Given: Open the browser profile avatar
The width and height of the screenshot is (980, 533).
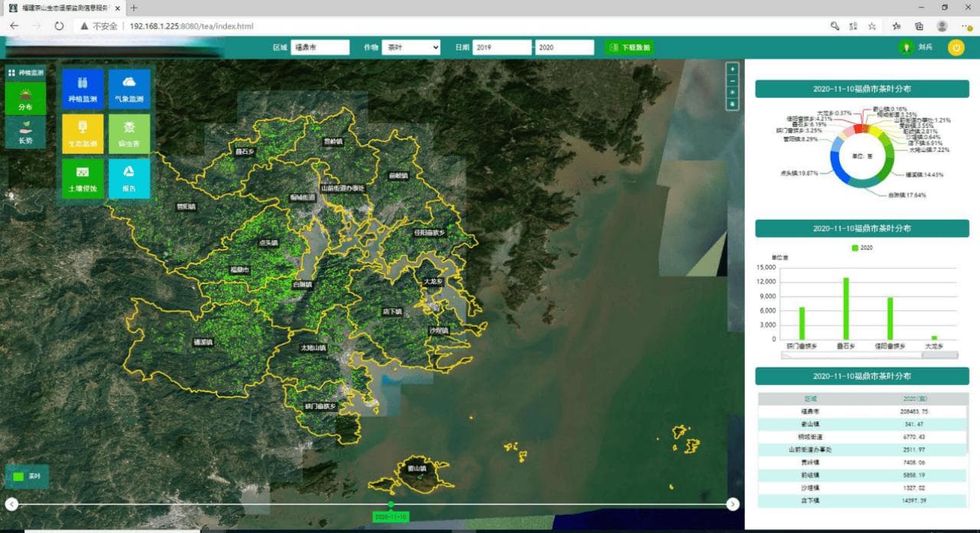Looking at the screenshot, I should pos(942,25).
